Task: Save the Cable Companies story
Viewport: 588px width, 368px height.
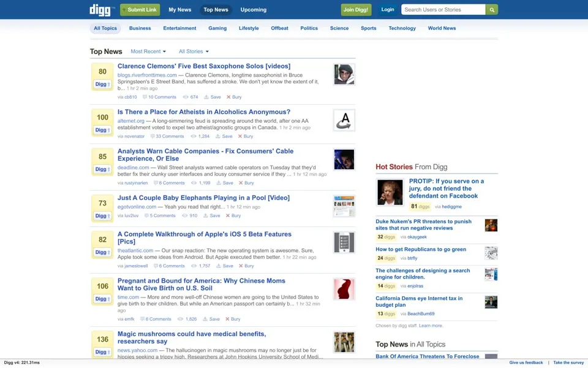Action: pyautogui.click(x=225, y=183)
